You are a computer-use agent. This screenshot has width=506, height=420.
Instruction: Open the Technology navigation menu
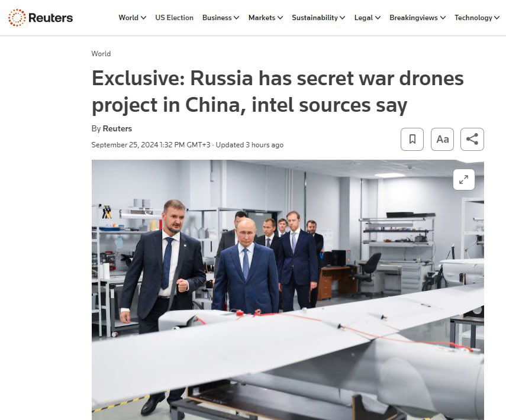click(476, 18)
